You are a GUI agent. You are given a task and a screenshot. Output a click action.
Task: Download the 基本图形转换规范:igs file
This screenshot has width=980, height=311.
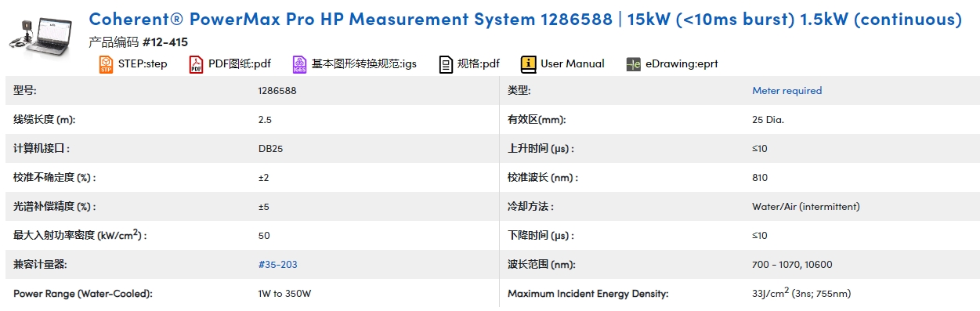pos(364,64)
